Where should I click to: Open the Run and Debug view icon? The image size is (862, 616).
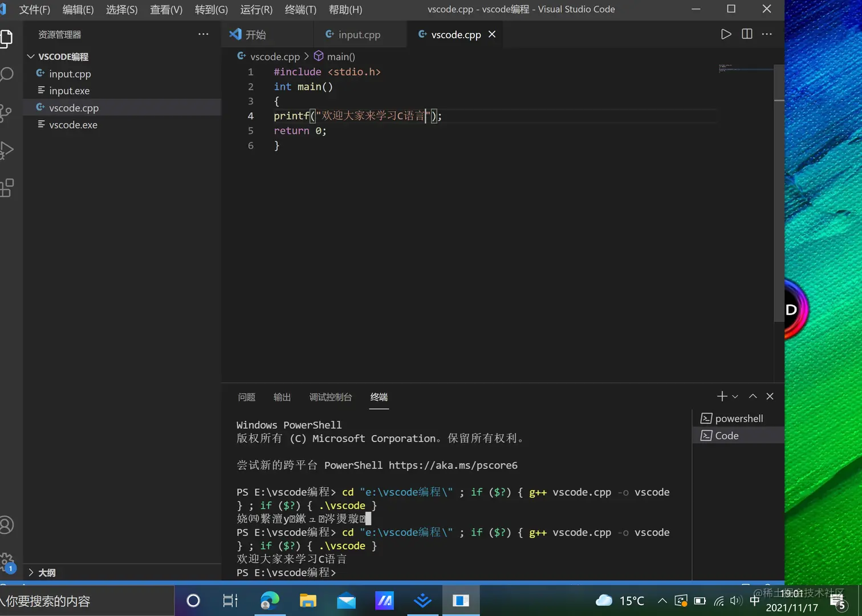coord(6,150)
